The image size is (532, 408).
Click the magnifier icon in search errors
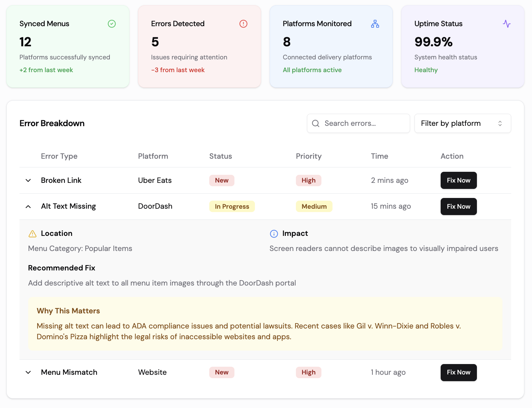coord(316,123)
